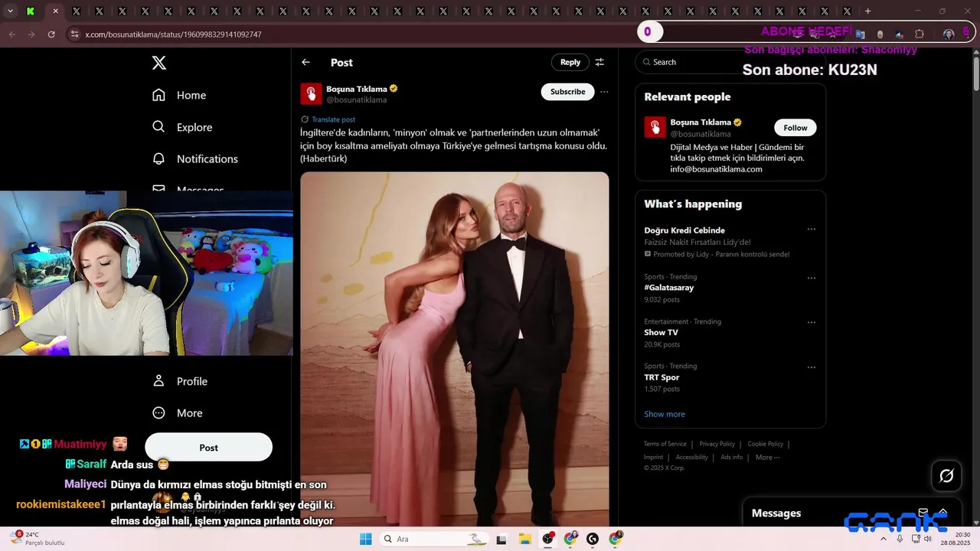
Task: Open the reply filter settings icon
Action: tap(599, 62)
